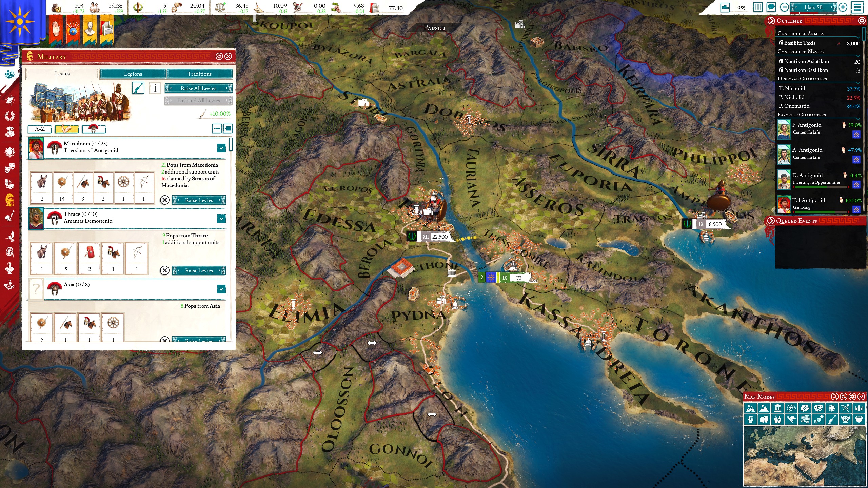Image resolution: width=868 pixels, height=488 pixels.
Task: Go back using Military panel back arrow
Action: [x=219, y=56]
